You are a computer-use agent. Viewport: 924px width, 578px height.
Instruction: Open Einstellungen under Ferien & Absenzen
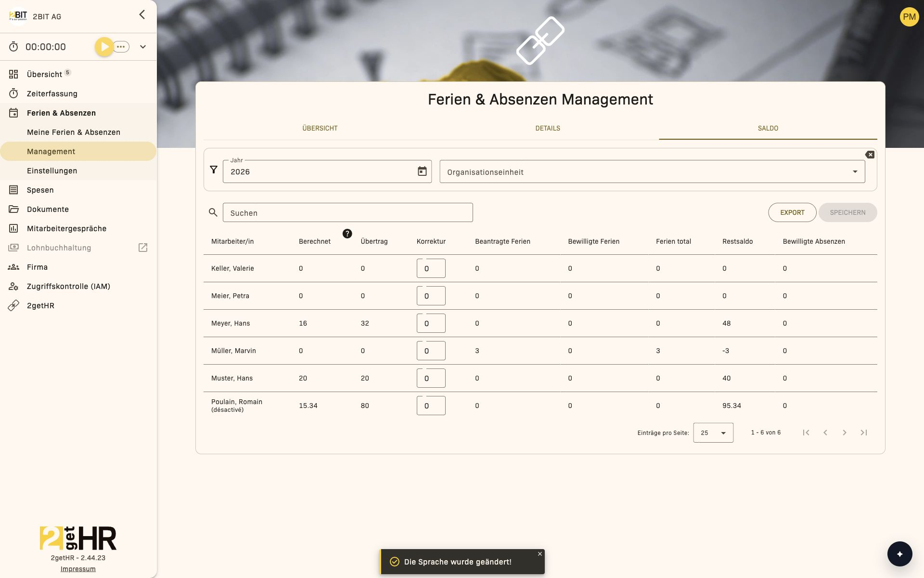click(78, 171)
